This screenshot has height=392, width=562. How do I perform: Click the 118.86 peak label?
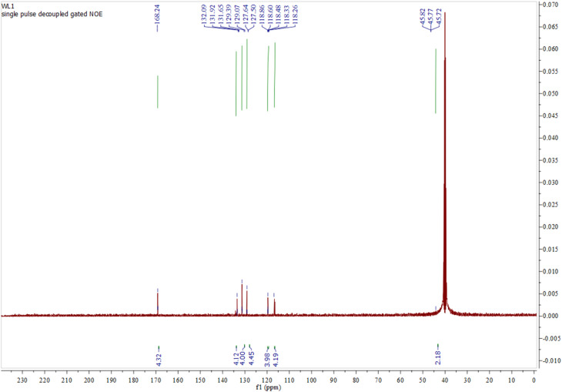[x=262, y=14]
